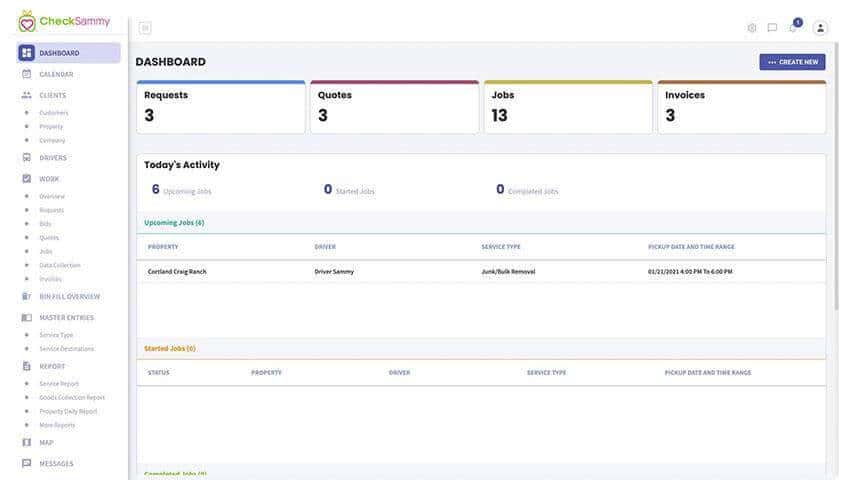Open the Dashboard grid icon in sidebar
Viewport: 850px width, 480px height.
click(26, 53)
